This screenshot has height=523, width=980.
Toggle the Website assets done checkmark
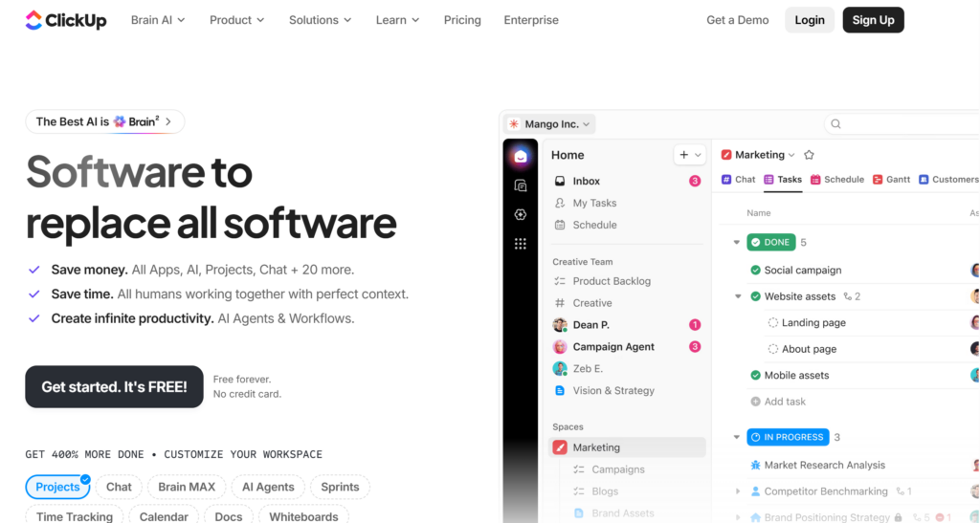(756, 296)
